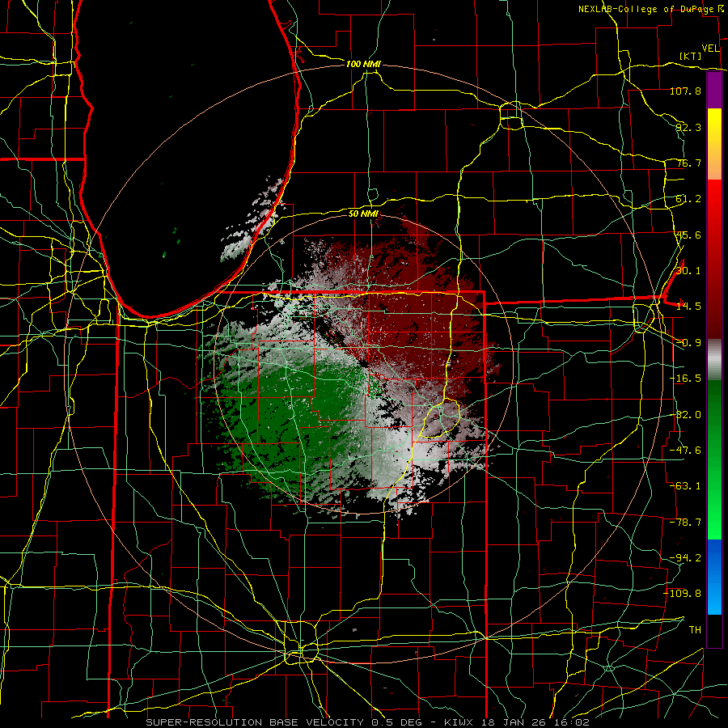This screenshot has width=728, height=728.
Task: Select the -78.7 legend value
Action: [685, 523]
